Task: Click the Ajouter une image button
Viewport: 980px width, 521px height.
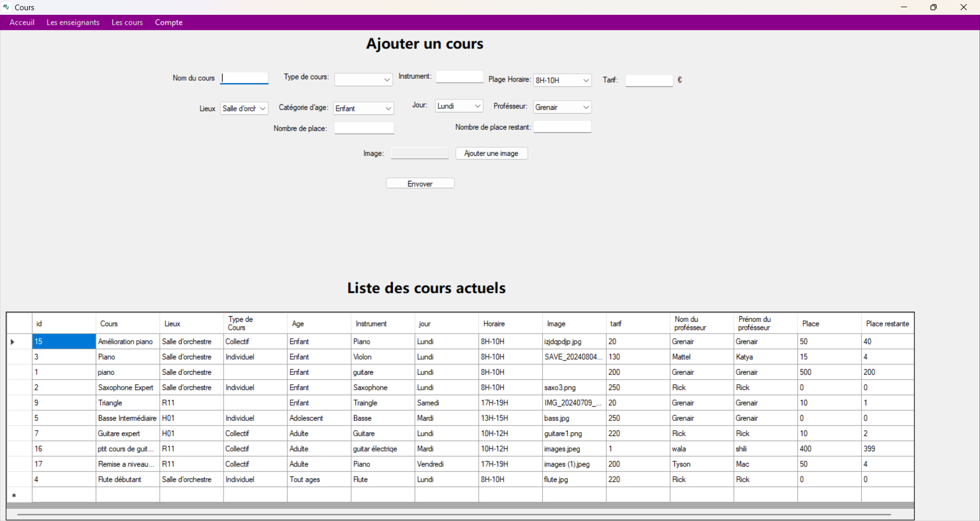Action: click(491, 153)
